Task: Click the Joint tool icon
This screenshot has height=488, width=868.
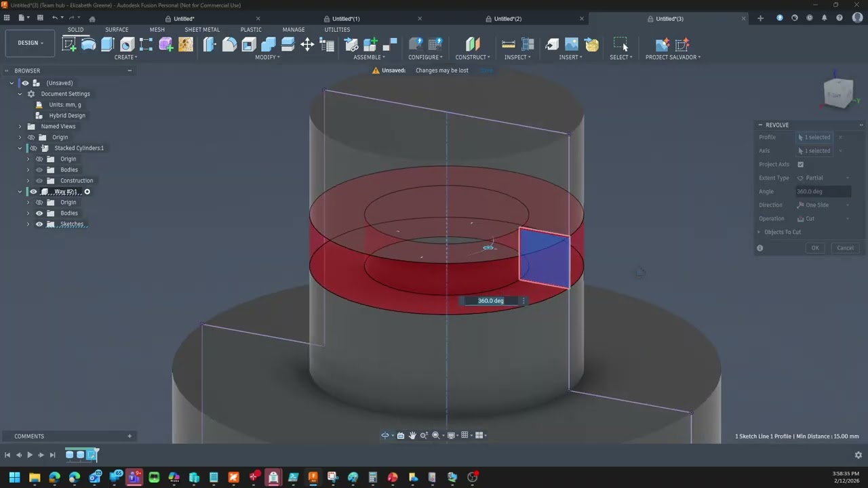Action: (390, 45)
